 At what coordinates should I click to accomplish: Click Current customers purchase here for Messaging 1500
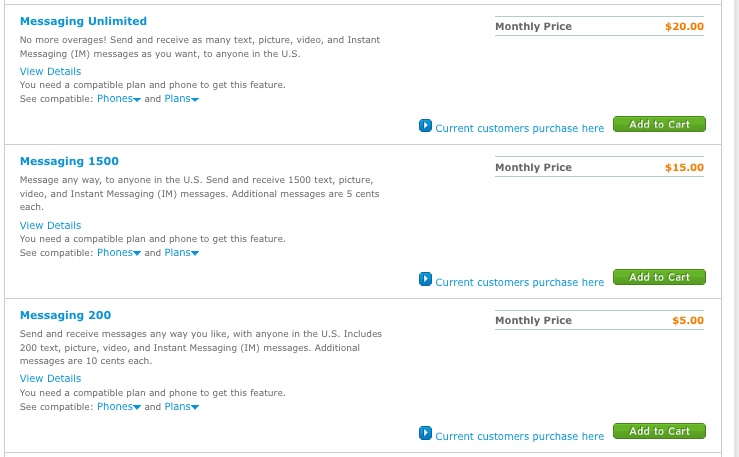click(x=519, y=282)
